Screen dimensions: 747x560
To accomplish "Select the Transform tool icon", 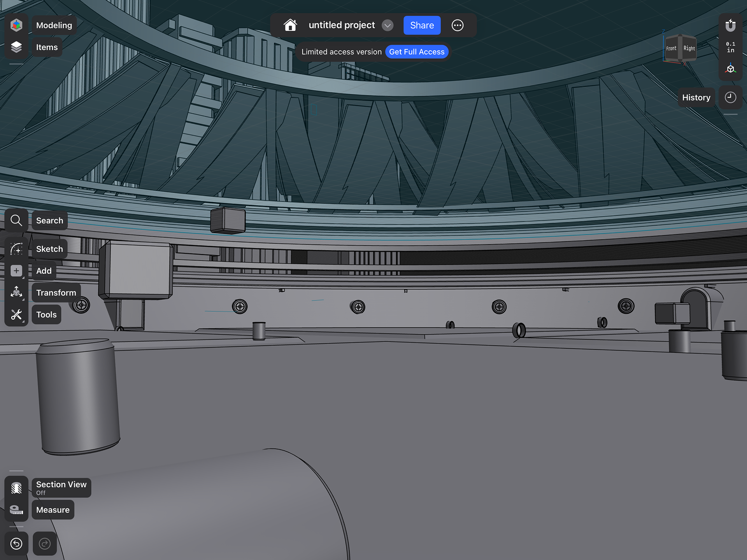I will point(16,293).
